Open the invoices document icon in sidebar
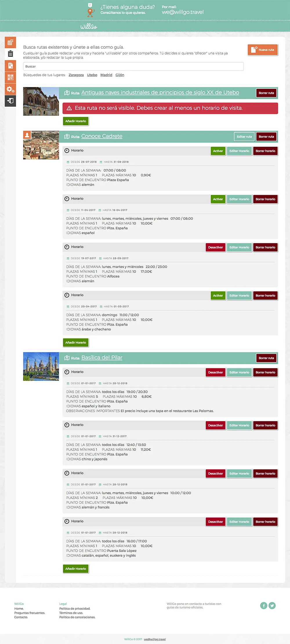The height and width of the screenshot is (644, 290). point(10,66)
